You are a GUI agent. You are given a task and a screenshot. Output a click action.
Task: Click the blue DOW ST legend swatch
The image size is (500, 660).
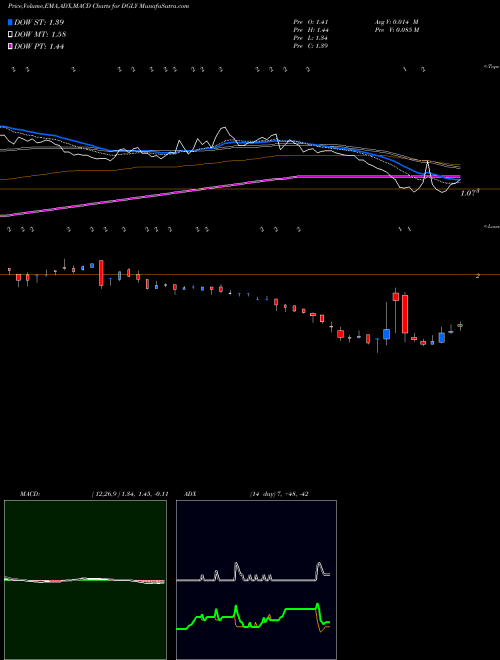[11, 22]
